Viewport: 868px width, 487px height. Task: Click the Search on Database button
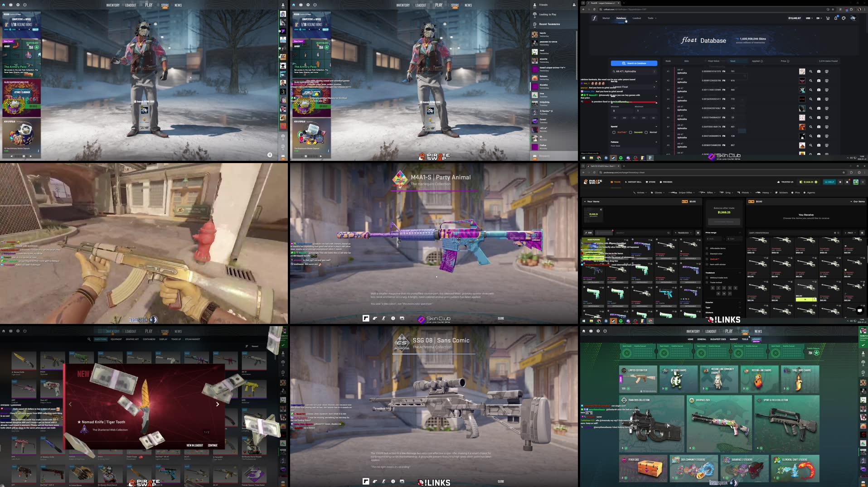[634, 63]
